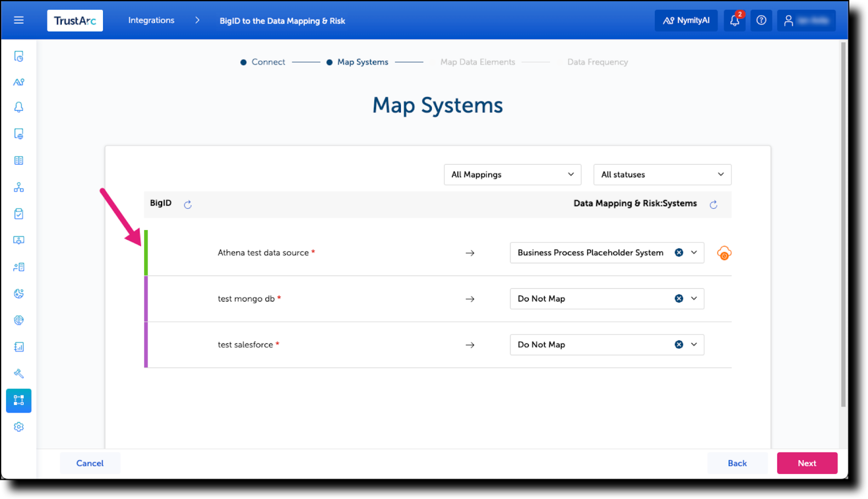The width and height of the screenshot is (868, 499).
Task: Select the Map Data Elements step
Action: click(x=477, y=62)
